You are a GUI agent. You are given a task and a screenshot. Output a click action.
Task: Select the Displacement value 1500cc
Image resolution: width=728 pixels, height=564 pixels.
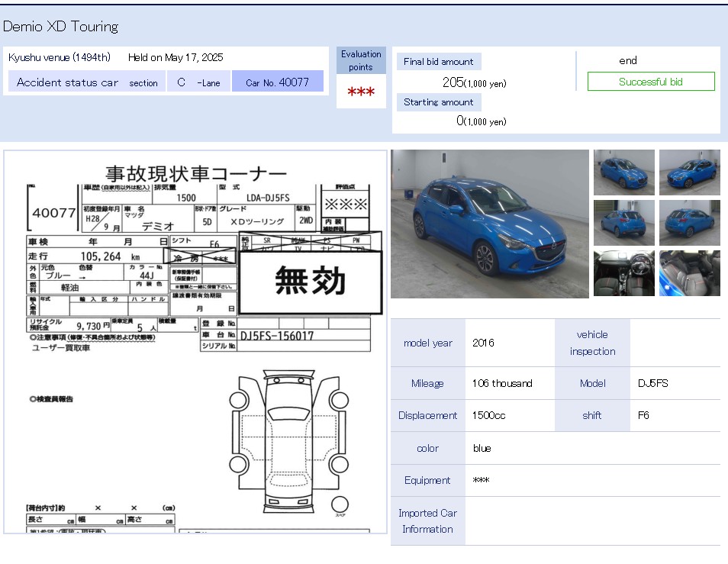(489, 415)
